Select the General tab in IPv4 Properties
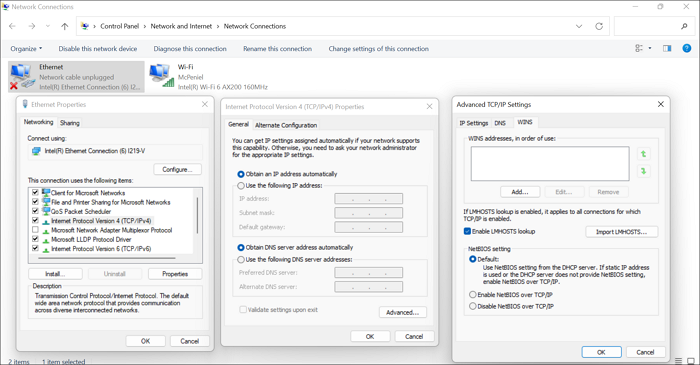700x365 pixels. pyautogui.click(x=238, y=124)
